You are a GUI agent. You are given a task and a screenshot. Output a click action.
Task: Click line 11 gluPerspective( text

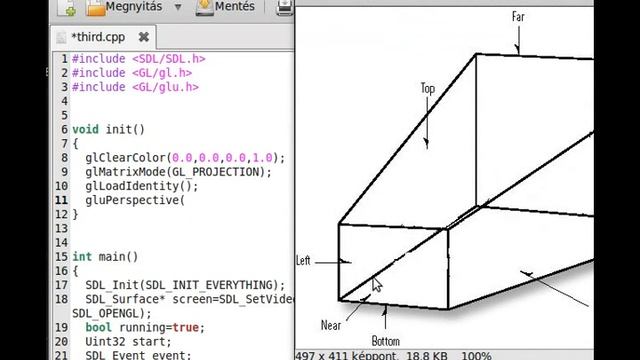coord(135,200)
